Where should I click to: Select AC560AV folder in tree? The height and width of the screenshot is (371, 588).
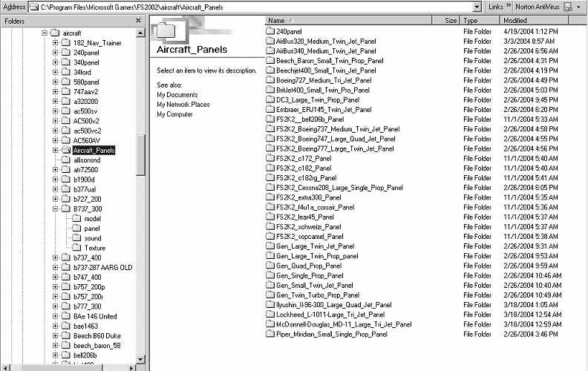[x=87, y=140]
